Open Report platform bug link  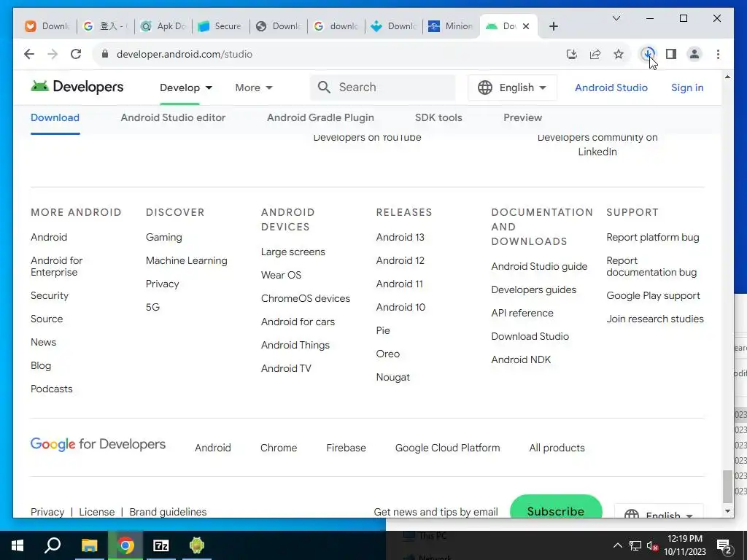click(653, 237)
